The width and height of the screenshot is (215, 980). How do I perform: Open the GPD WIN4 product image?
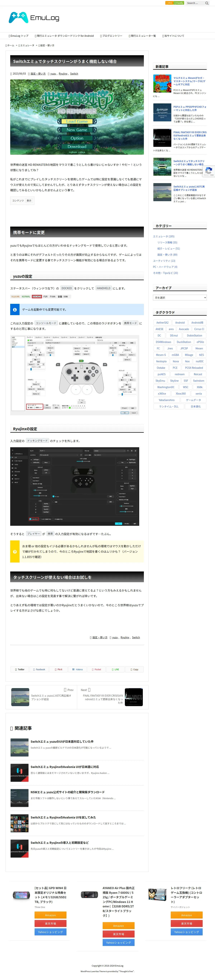coord(21,895)
